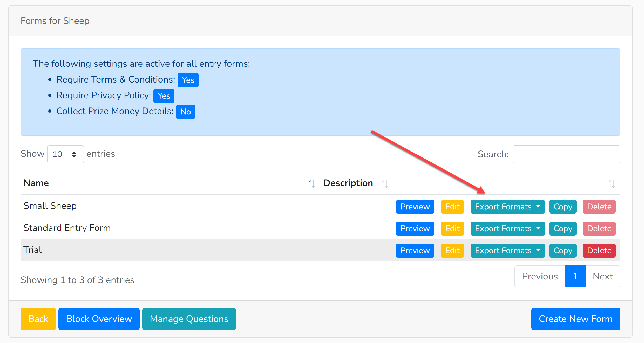Edit the Standard Entry Form
The width and height of the screenshot is (644, 343).
(x=452, y=228)
